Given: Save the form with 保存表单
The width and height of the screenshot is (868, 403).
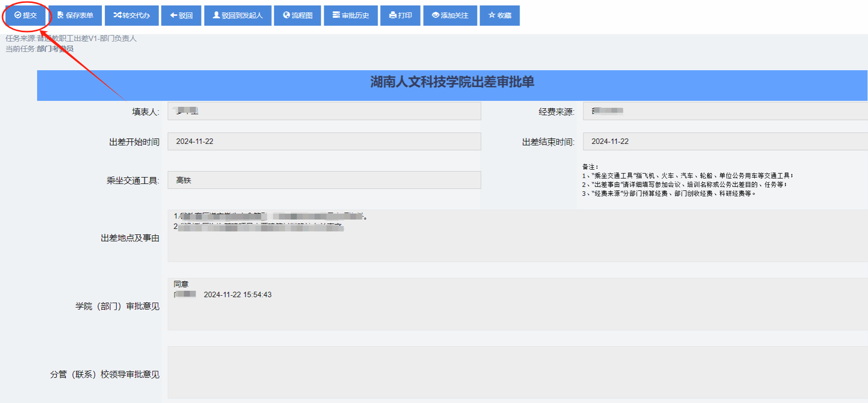Looking at the screenshot, I should 75,15.
